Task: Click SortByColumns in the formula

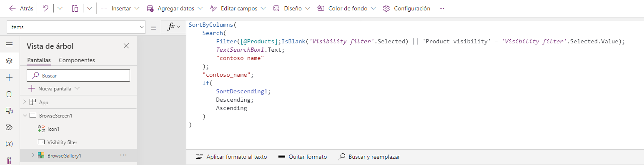Action: (211, 25)
